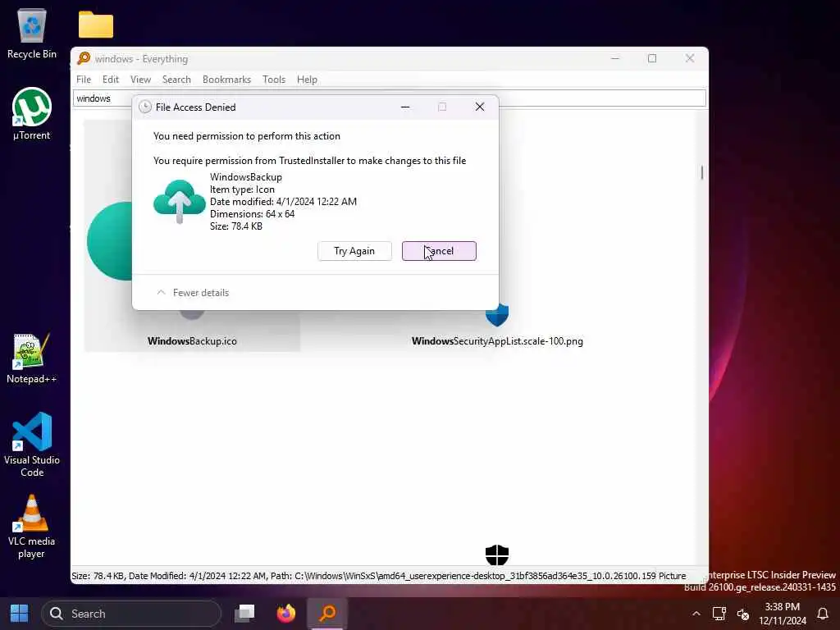Select the blue shield thumbnail in results
Viewport: 840px width, 630px height.
point(496,315)
